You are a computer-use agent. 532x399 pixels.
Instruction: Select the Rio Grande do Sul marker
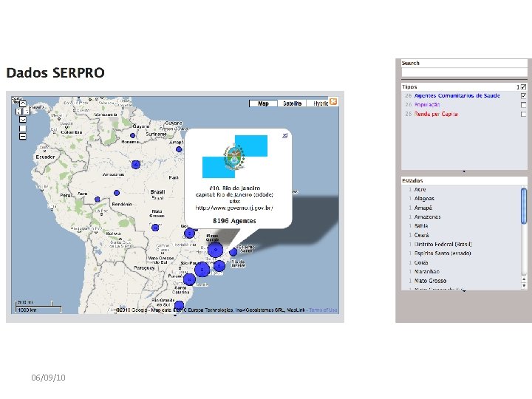pos(179,305)
